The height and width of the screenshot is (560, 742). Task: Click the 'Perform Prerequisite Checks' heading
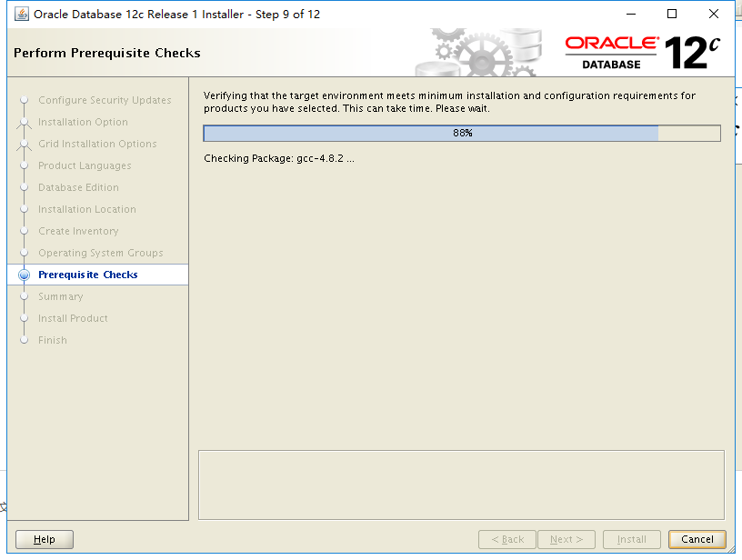click(x=107, y=53)
